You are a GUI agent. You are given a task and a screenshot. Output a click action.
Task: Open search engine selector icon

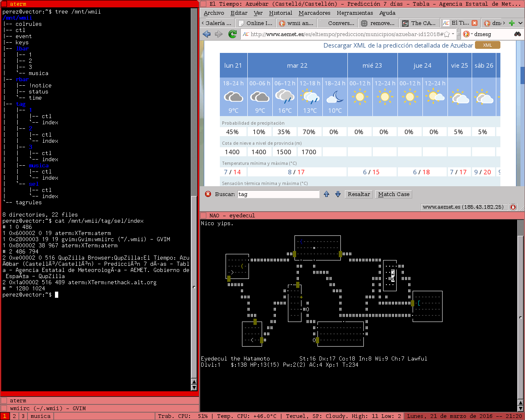pos(467,34)
